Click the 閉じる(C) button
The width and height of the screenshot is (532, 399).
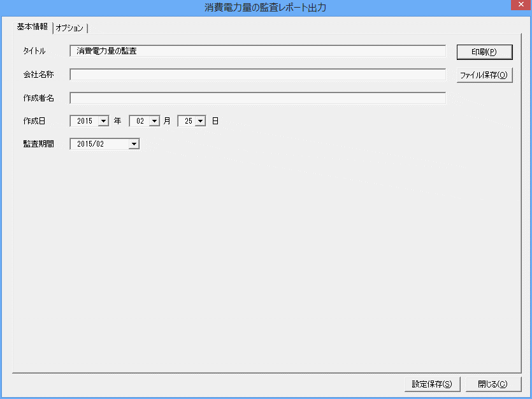493,384
